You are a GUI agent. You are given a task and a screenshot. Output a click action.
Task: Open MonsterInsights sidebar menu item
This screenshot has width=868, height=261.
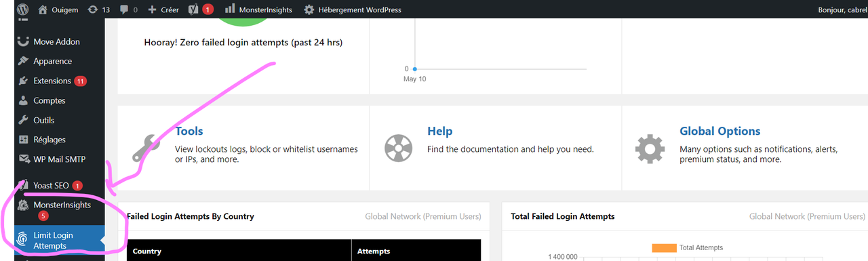point(62,205)
